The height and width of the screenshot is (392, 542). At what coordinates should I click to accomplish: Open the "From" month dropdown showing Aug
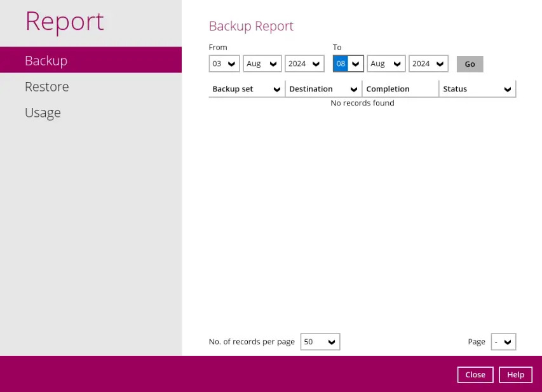click(x=262, y=64)
